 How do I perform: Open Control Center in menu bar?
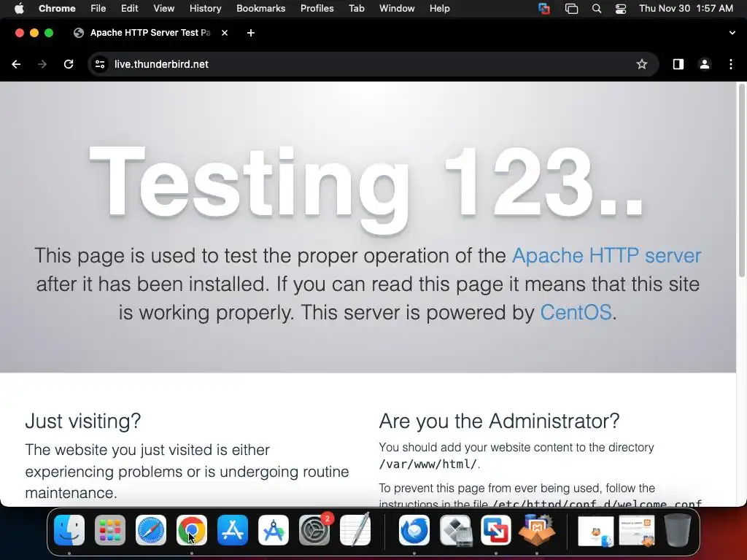[621, 9]
